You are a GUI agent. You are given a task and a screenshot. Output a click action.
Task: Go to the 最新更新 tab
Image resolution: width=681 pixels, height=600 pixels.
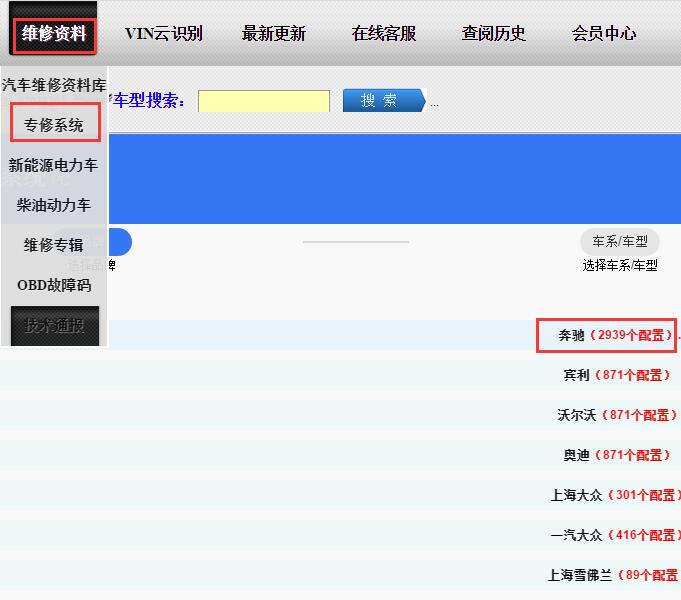pyautogui.click(x=274, y=34)
